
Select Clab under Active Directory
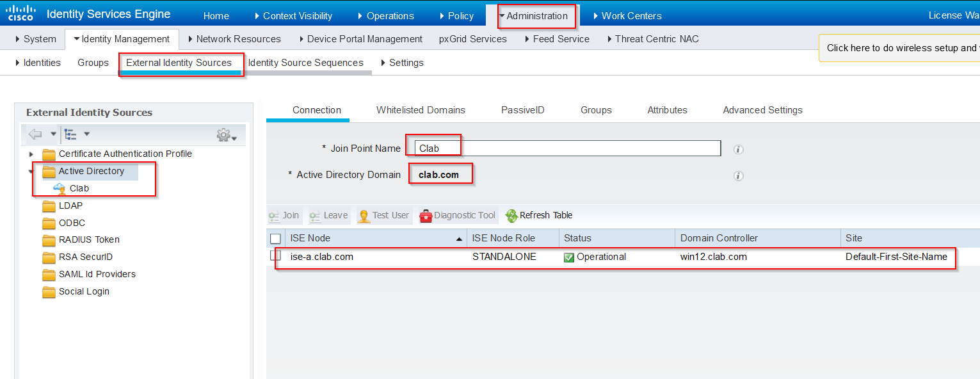coord(79,189)
